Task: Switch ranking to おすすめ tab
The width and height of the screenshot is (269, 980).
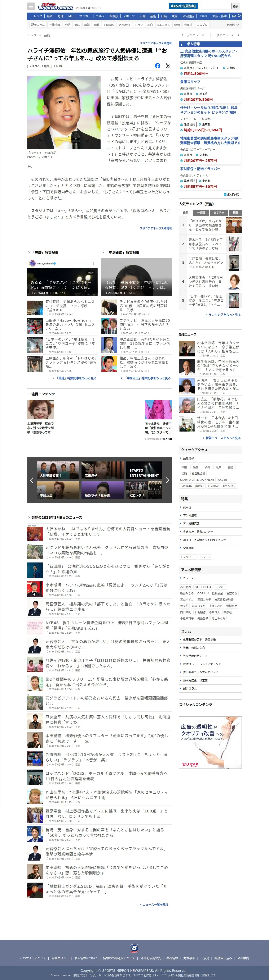Action: tap(219, 213)
